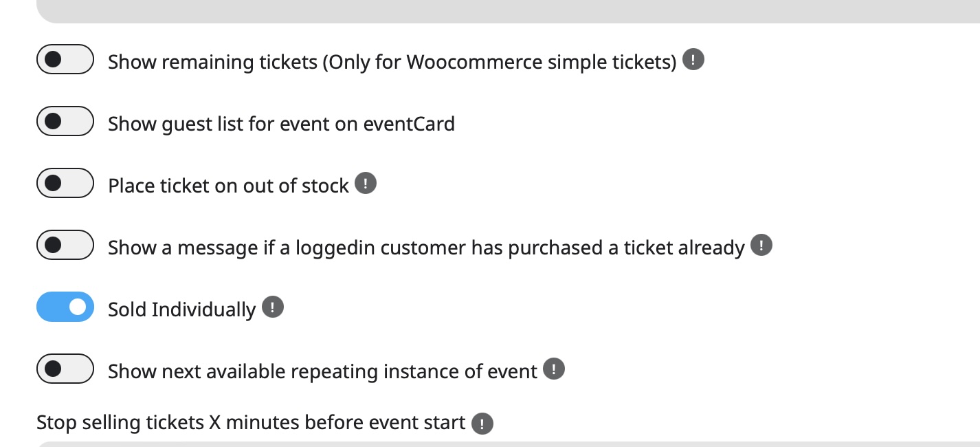Viewport: 980px width, 447px height.
Task: Click the Sold Individually label text
Action: pos(181,309)
